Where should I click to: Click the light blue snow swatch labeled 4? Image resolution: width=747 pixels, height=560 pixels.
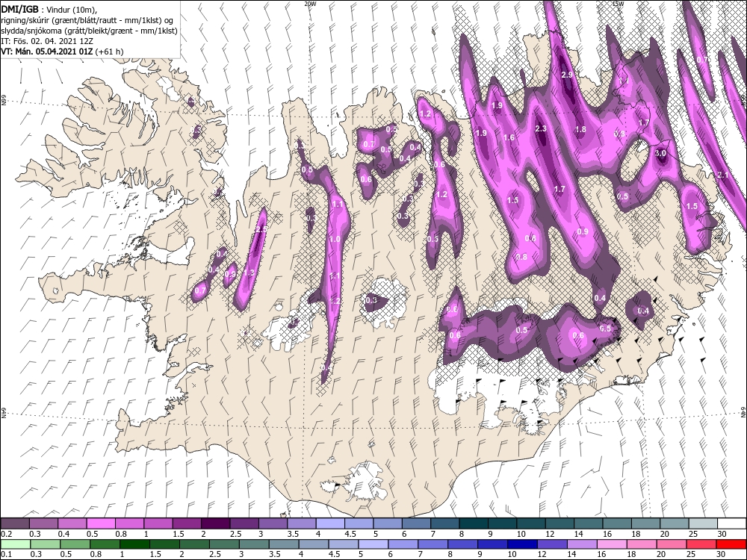coord(330,524)
